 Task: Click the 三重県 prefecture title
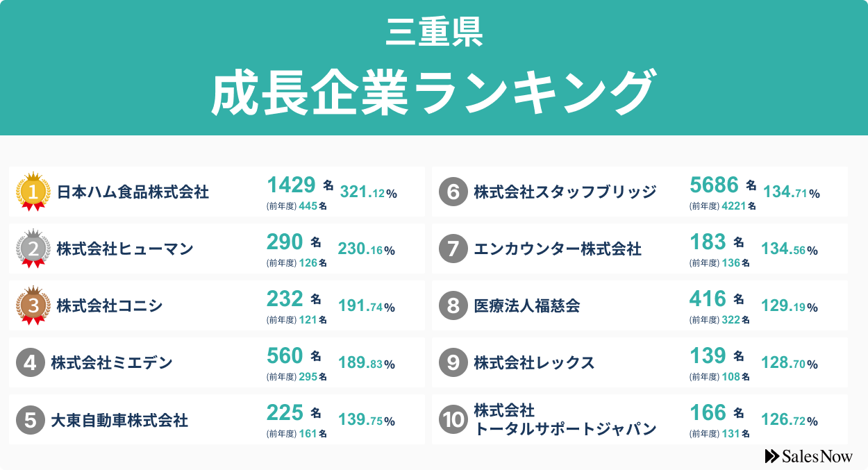click(433, 33)
